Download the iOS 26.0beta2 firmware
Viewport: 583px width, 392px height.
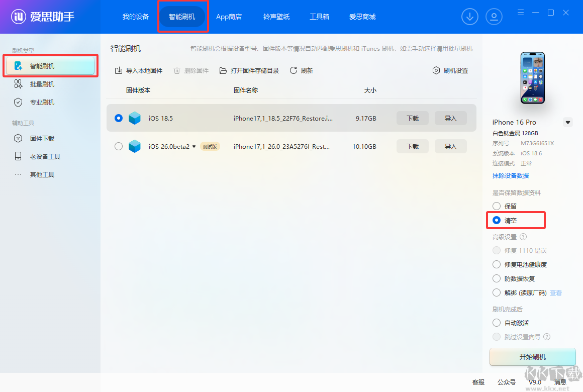pos(412,146)
